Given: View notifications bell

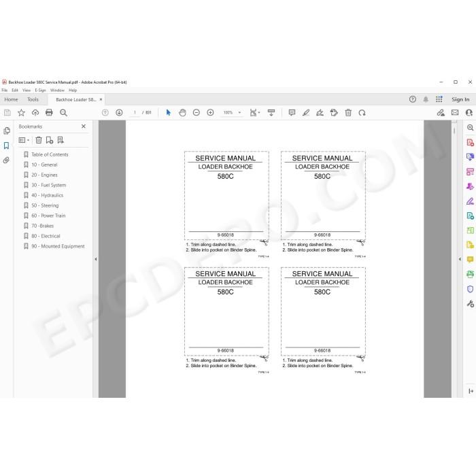Looking at the screenshot, I should pyautogui.click(x=426, y=99).
